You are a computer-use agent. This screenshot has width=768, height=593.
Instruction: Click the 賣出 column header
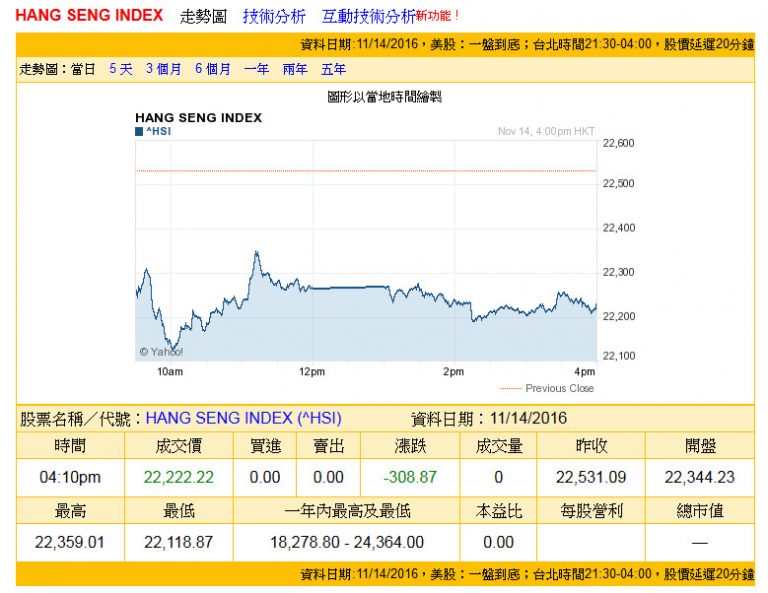click(329, 446)
